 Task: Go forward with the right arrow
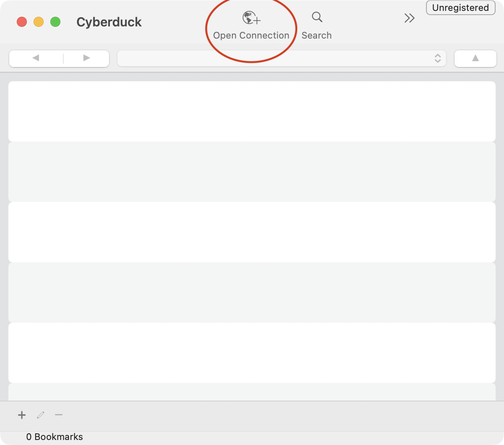(86, 58)
